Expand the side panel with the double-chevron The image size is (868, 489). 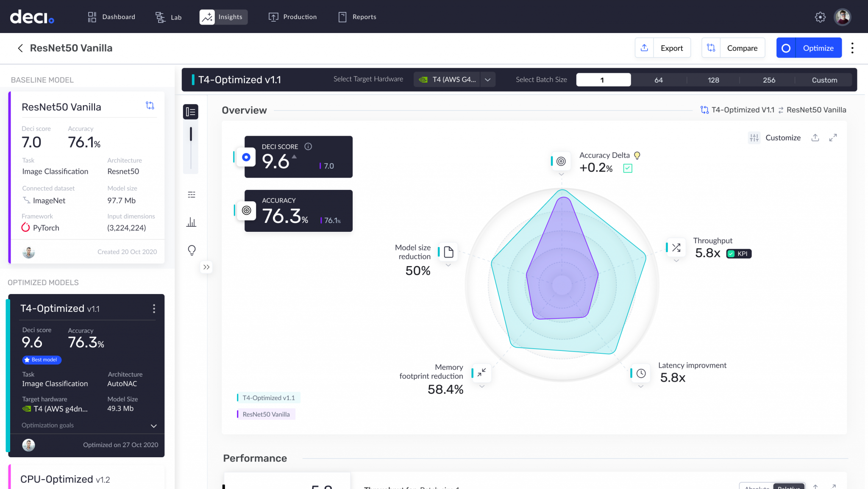[206, 267]
